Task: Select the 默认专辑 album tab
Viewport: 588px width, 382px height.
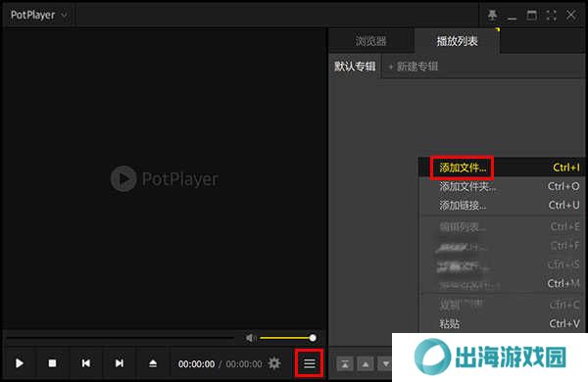Action: [x=355, y=67]
